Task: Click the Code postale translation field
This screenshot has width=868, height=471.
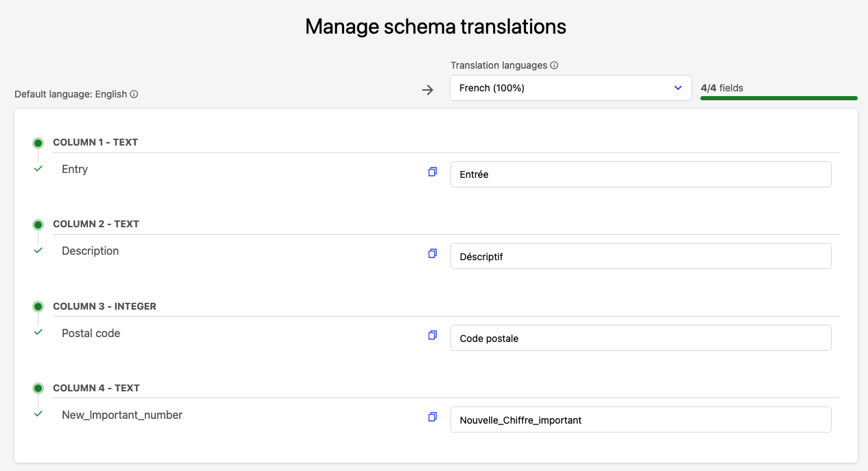Action: [x=640, y=338]
